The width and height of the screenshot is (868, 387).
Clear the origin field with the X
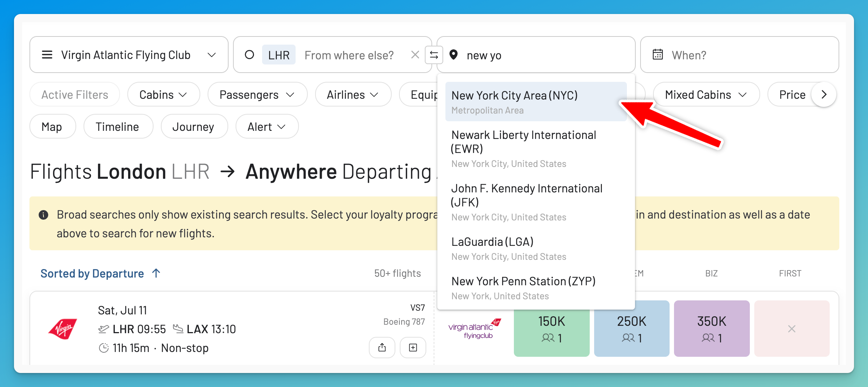415,55
